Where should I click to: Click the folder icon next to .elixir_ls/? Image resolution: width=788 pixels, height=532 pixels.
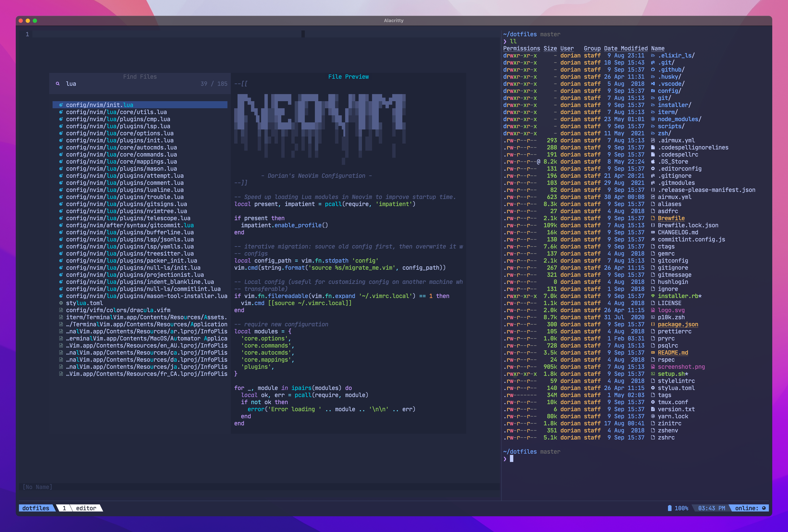(x=653, y=56)
